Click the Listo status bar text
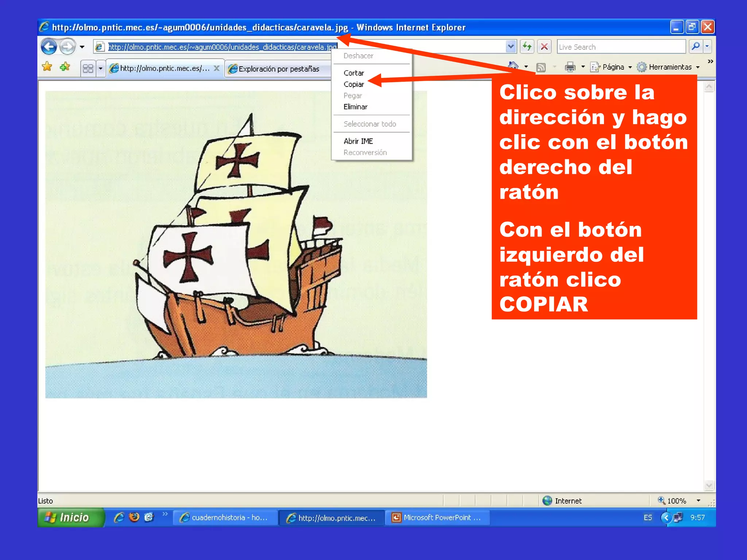The height and width of the screenshot is (560, 747). (46, 501)
